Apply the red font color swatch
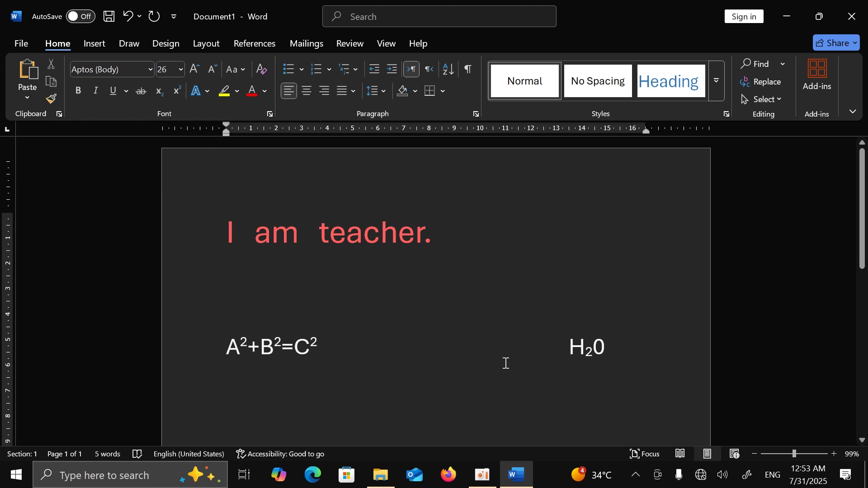The height and width of the screenshot is (488, 868). tap(252, 91)
